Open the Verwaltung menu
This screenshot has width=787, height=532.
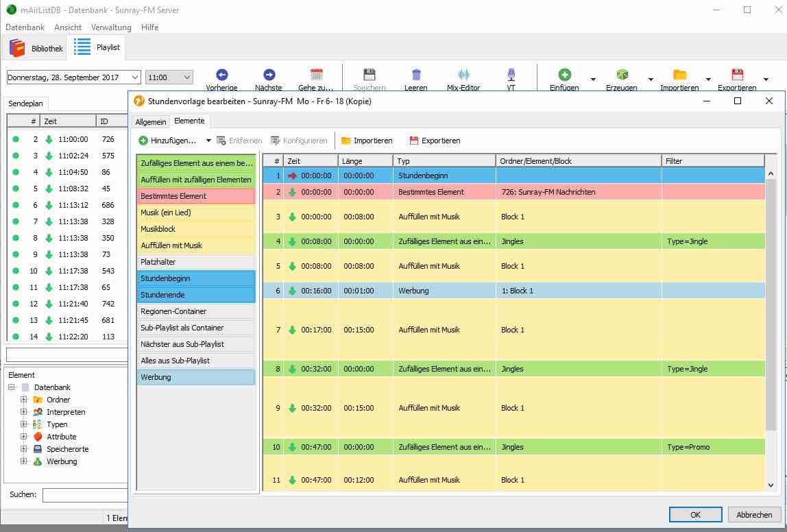point(111,27)
